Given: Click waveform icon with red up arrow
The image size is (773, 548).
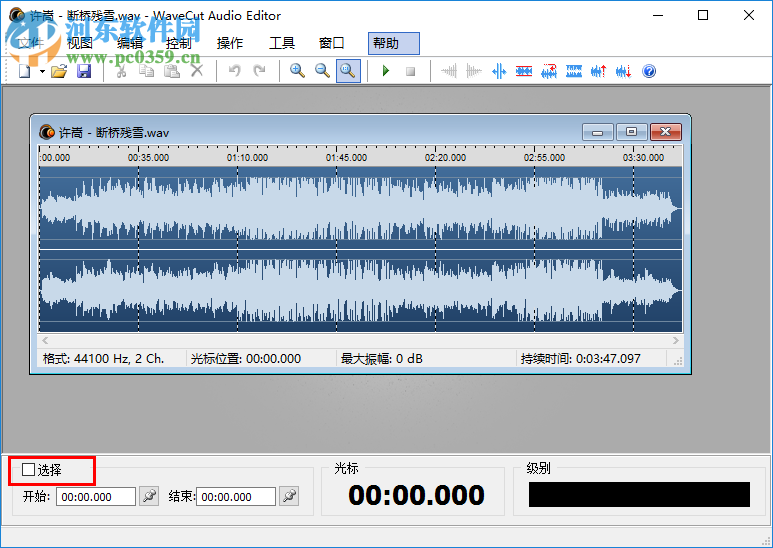Looking at the screenshot, I should [598, 71].
